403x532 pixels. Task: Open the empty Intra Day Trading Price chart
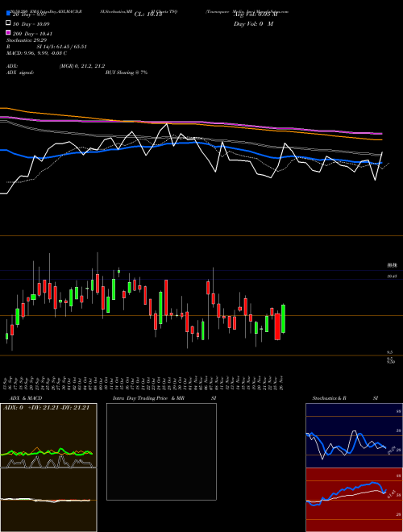[x=161, y=451]
